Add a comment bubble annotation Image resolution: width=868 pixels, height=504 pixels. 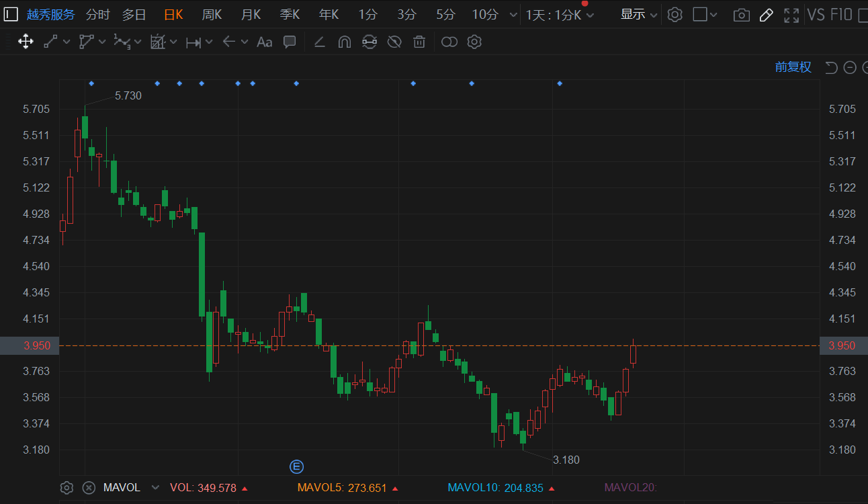(x=290, y=42)
